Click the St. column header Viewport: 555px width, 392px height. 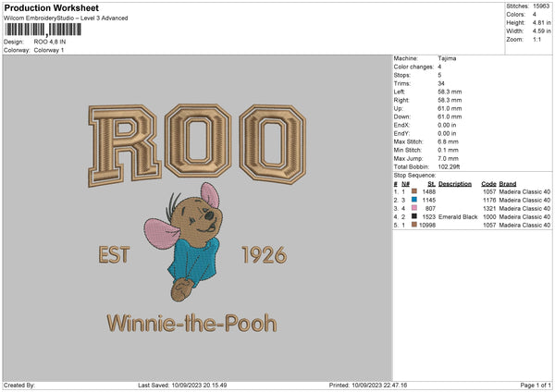[431, 183]
